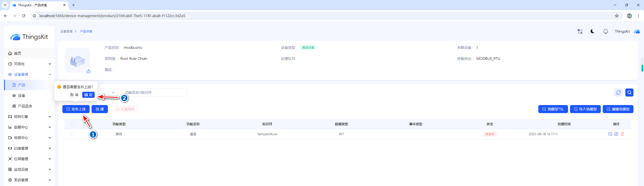This screenshot has width=644, height=186.
Task: Delete temperature row with trash icon
Action: [x=622, y=134]
